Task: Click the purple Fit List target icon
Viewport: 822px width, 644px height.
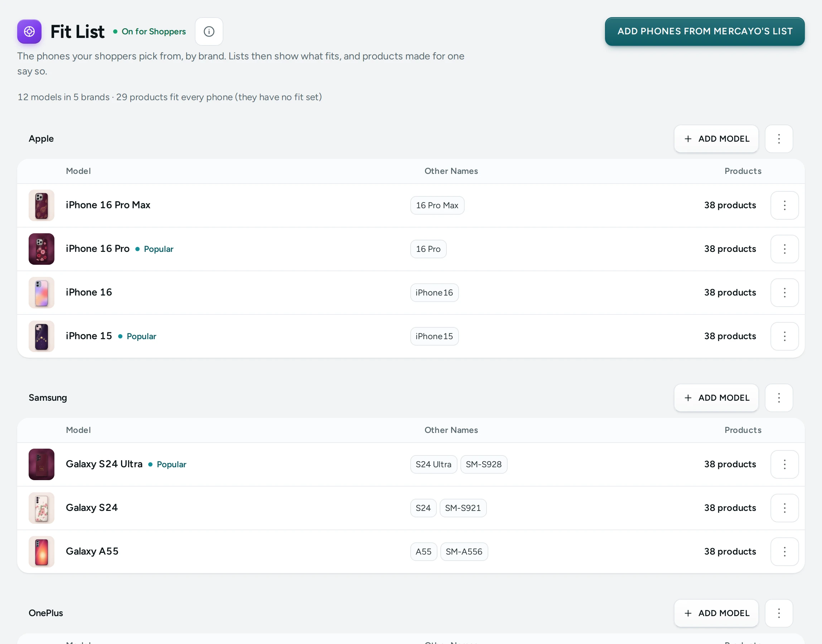Action: pyautogui.click(x=29, y=32)
